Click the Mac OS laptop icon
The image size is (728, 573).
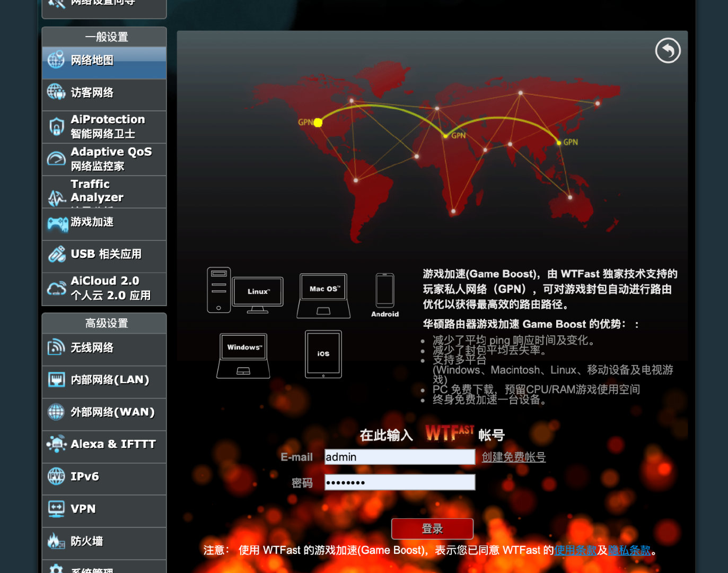[323, 296]
